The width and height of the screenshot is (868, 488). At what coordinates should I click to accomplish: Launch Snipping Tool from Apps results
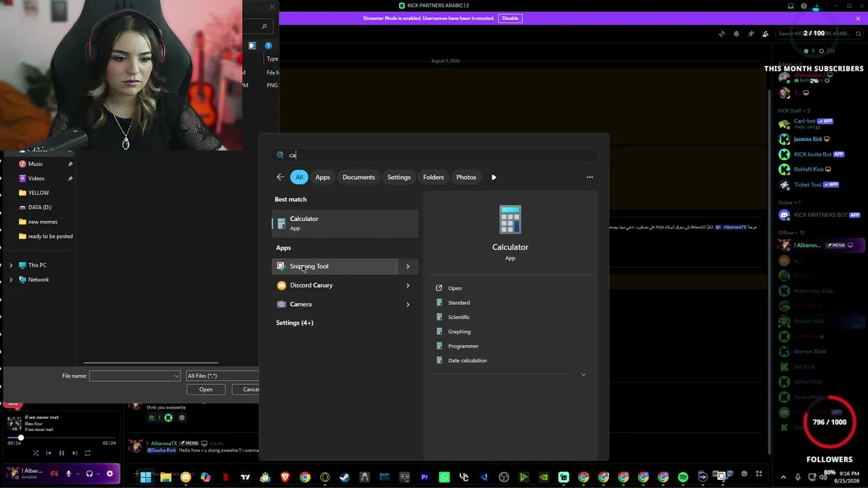click(x=334, y=266)
